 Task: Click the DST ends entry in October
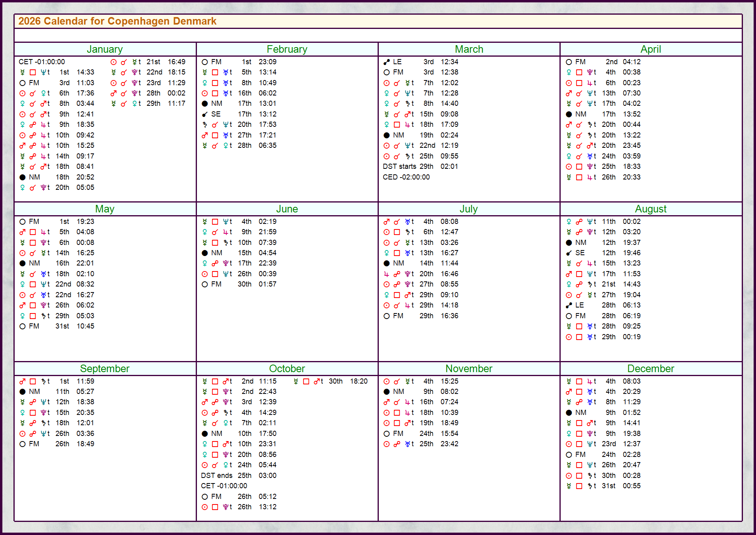click(x=217, y=476)
